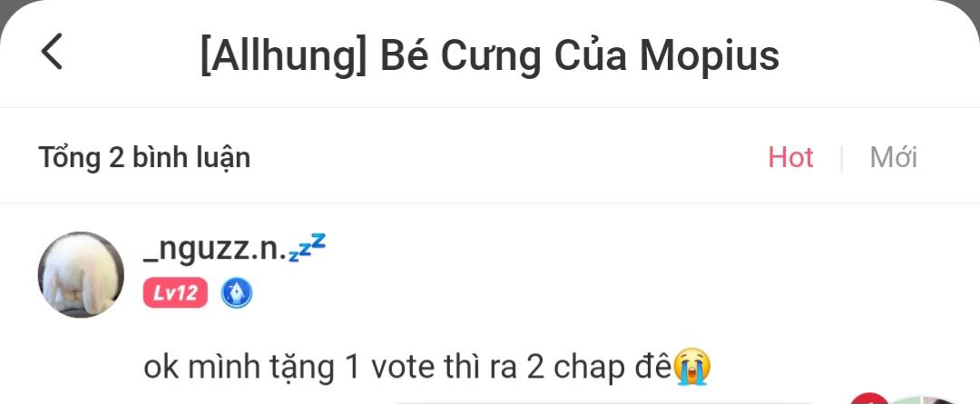Tap 'bình luận' text in comment count
The image size is (980, 404).
click(x=191, y=158)
